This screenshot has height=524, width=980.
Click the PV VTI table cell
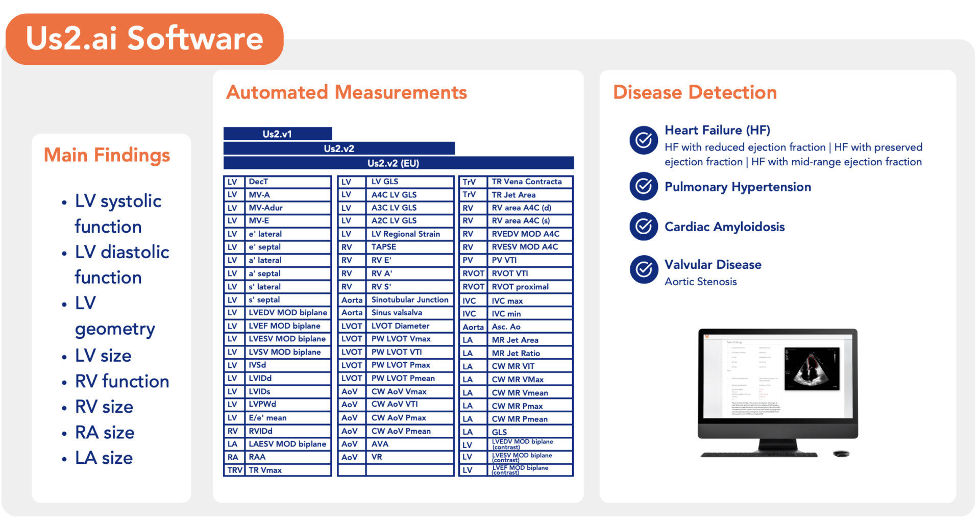[x=530, y=260]
